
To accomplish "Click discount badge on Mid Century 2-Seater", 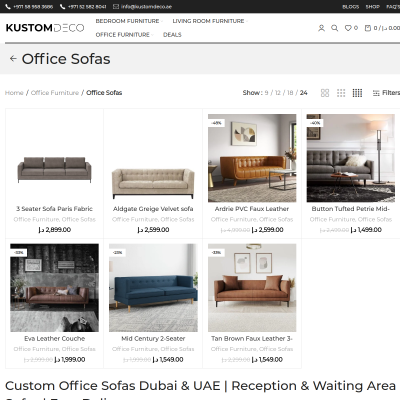I will tap(117, 253).
